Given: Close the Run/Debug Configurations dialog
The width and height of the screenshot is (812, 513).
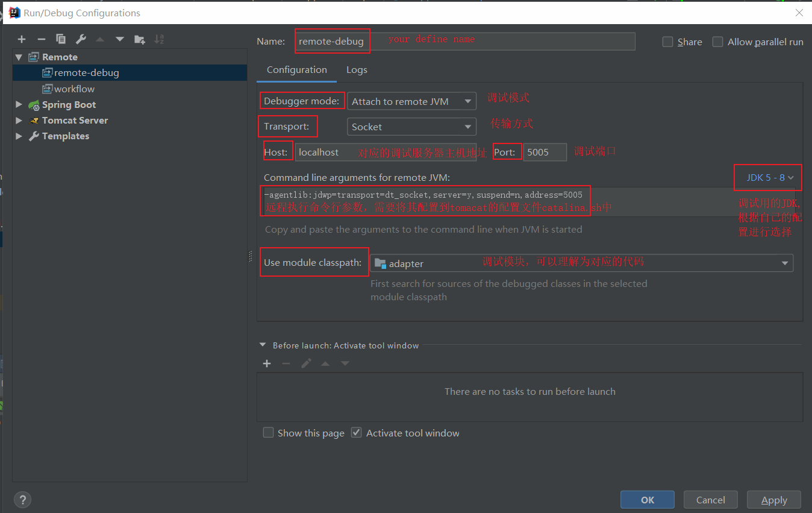Looking at the screenshot, I should 799,13.
